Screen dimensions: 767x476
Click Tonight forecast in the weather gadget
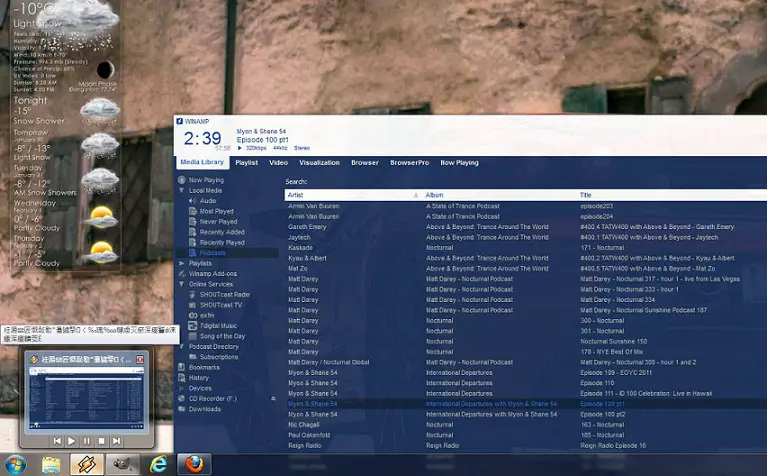click(x=66, y=111)
